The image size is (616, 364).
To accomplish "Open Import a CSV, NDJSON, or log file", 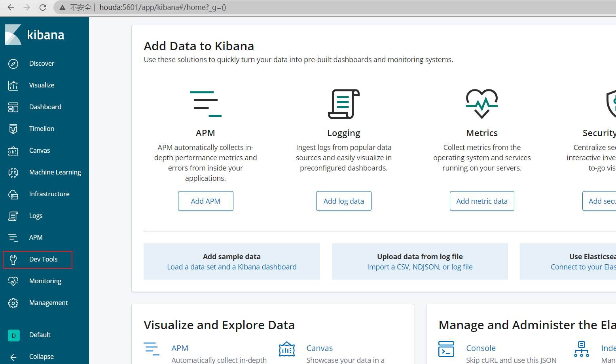I will 420,267.
